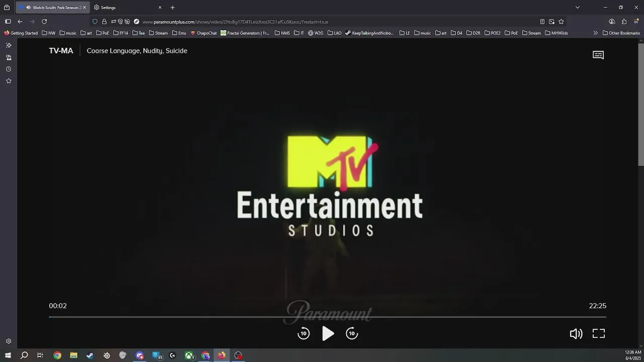Open the Windows Start menu
This screenshot has width=644, height=362.
point(8,355)
